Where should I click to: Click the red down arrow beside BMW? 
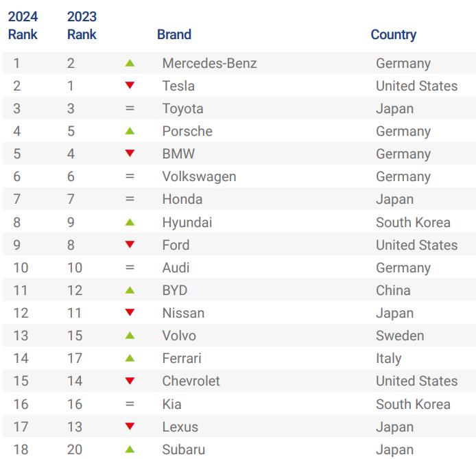130,154
